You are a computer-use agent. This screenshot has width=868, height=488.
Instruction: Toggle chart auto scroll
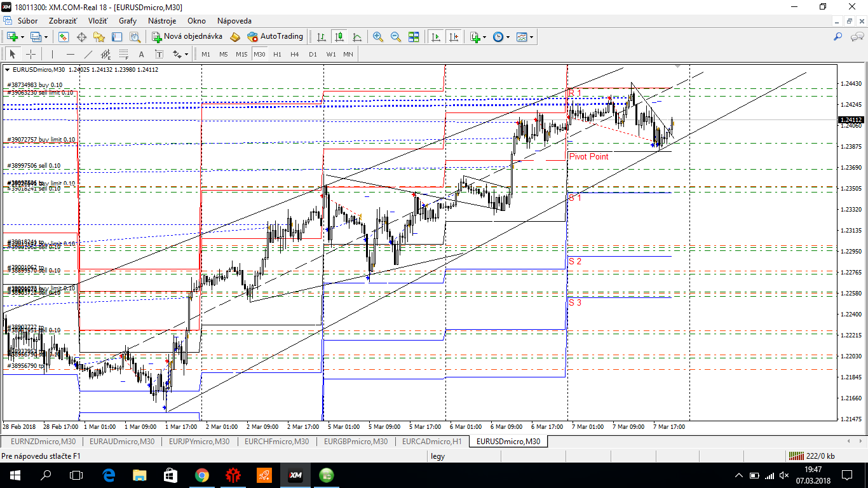click(436, 37)
